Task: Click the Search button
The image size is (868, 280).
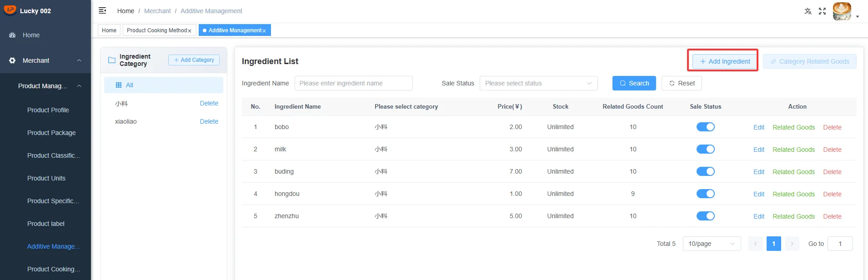Action: [634, 83]
